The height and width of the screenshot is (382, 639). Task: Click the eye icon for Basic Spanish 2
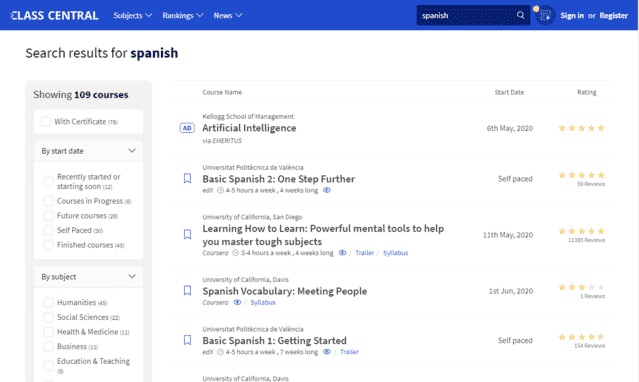point(327,190)
